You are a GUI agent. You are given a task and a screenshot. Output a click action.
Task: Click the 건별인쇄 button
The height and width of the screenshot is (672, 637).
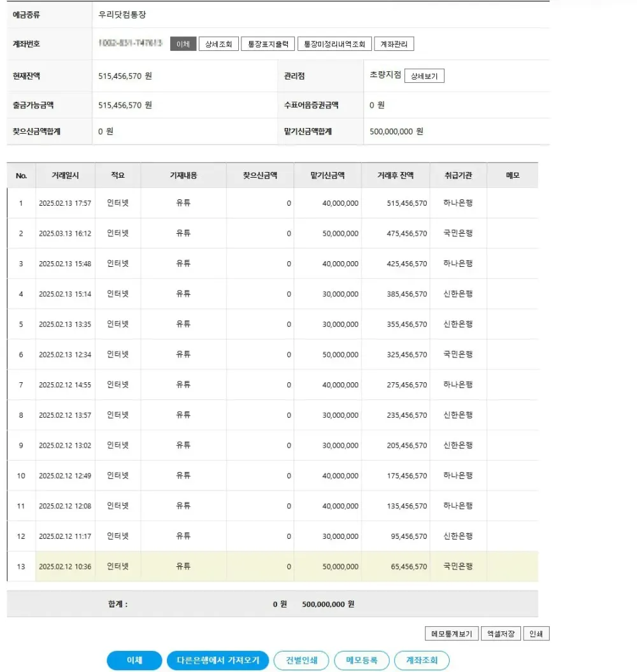click(301, 661)
